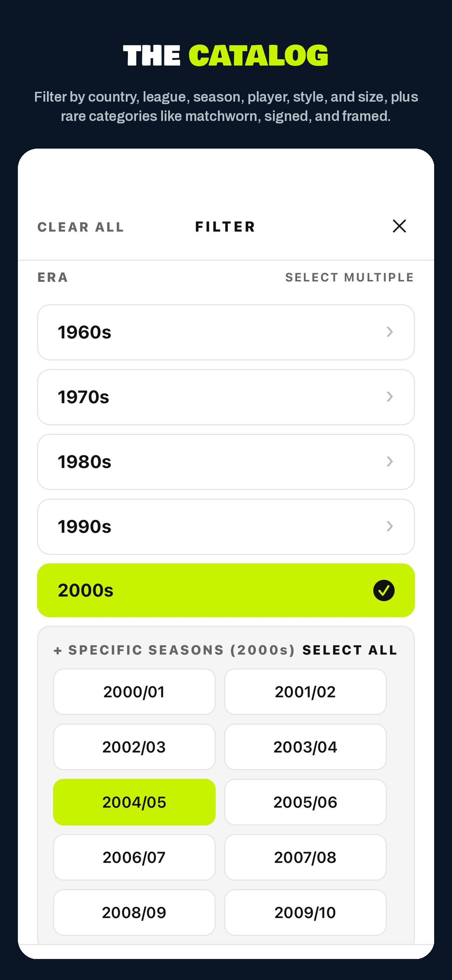
Task: Click the chevron arrow on 1980s row
Action: point(390,462)
